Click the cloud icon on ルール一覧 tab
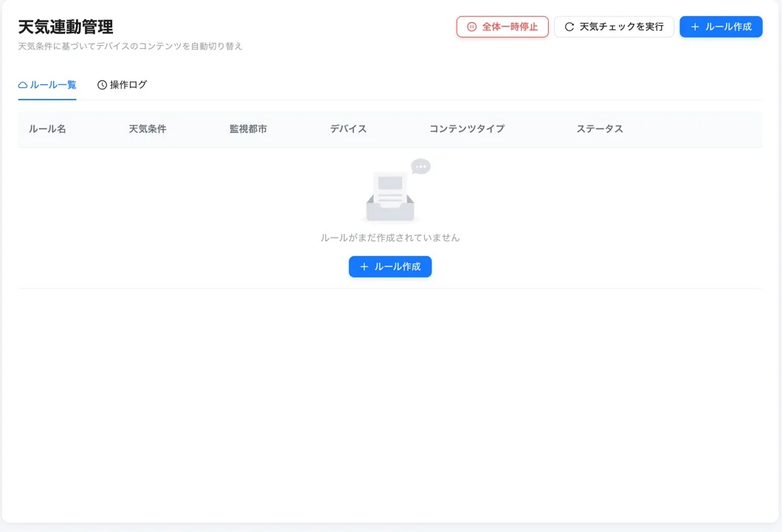782x532 pixels. pyautogui.click(x=22, y=86)
